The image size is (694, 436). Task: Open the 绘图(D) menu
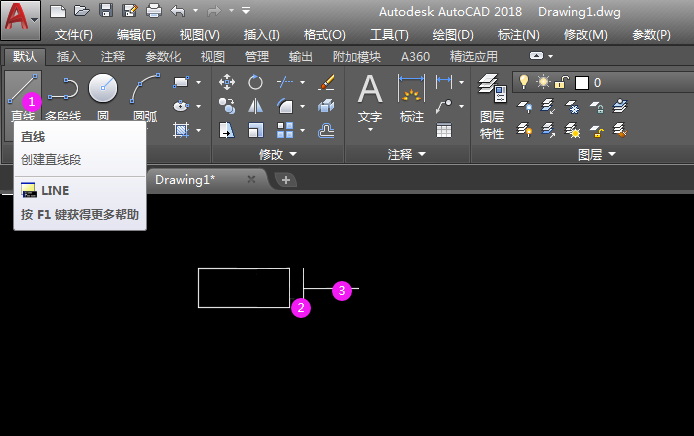[453, 35]
